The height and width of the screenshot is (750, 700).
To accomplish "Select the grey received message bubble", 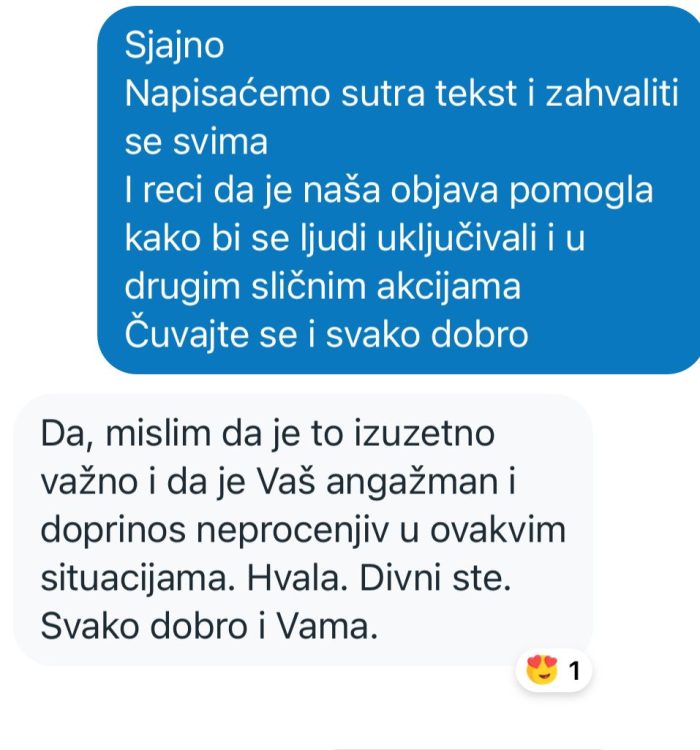I will pos(303,530).
